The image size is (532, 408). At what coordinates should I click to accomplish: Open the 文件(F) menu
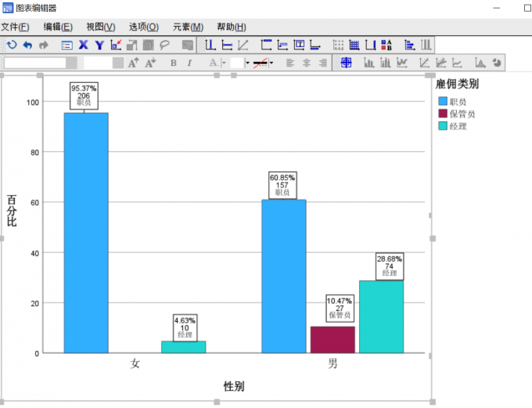coord(15,27)
